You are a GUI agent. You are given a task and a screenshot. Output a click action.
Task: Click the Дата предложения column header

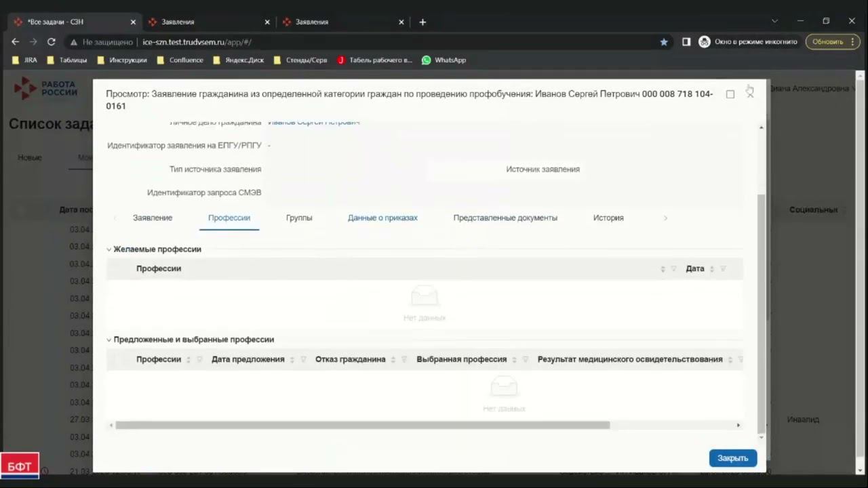[x=248, y=360]
